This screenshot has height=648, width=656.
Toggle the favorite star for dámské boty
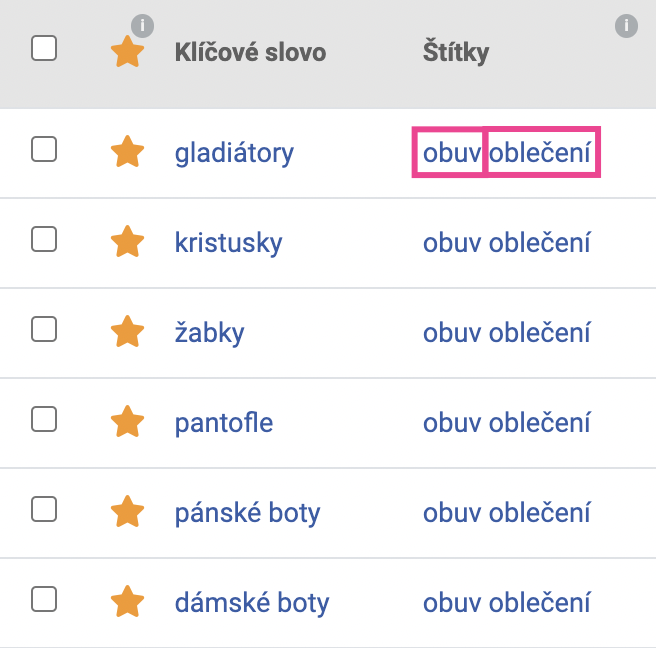(128, 601)
